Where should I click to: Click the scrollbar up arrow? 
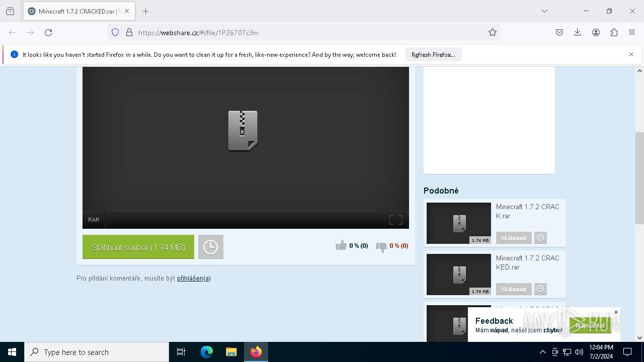(x=639, y=71)
